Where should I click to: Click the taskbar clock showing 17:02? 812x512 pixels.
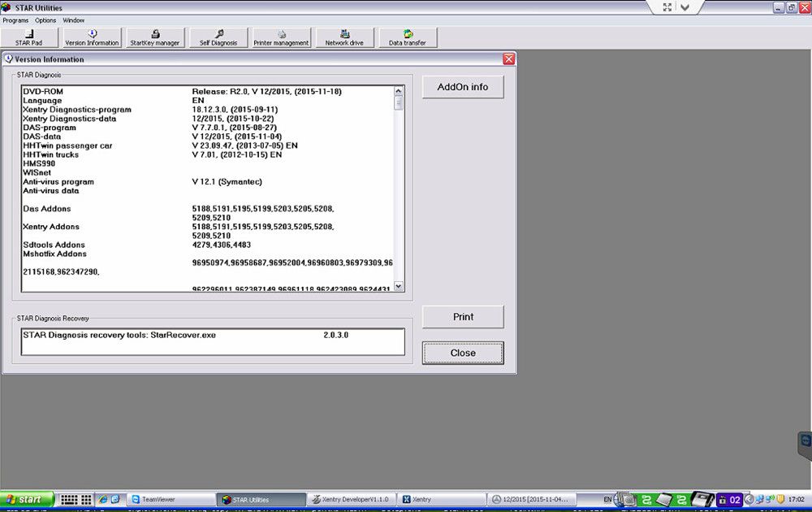[797, 500]
